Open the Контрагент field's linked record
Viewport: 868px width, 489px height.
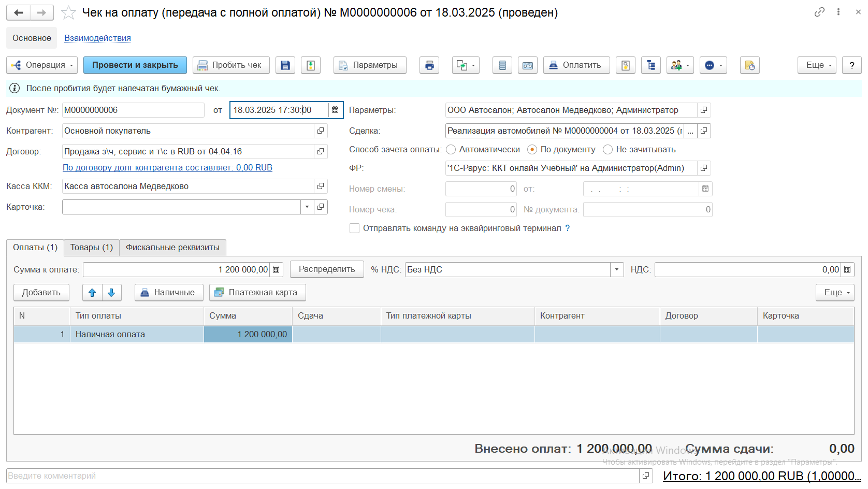321,131
